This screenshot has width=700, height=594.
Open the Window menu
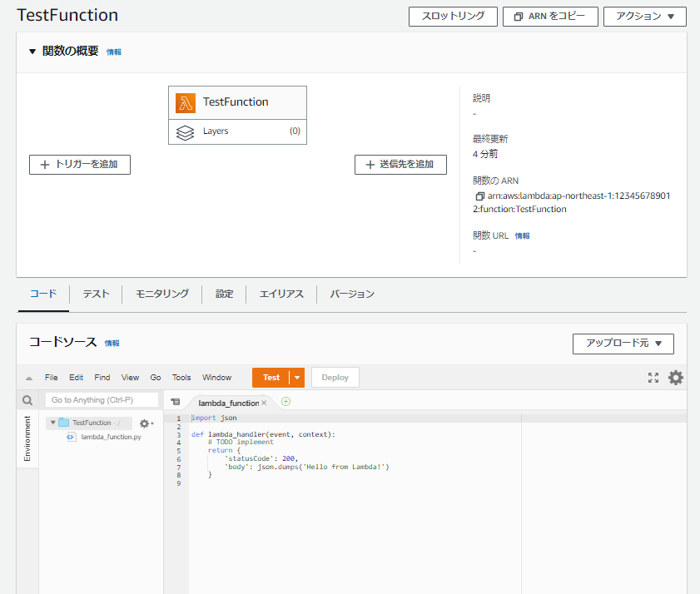click(x=216, y=378)
